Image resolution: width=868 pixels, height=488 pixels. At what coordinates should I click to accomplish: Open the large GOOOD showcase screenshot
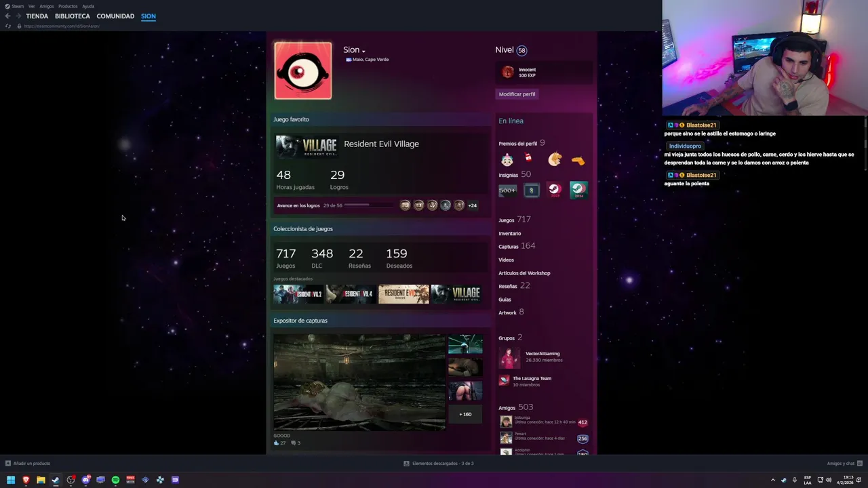359,382
